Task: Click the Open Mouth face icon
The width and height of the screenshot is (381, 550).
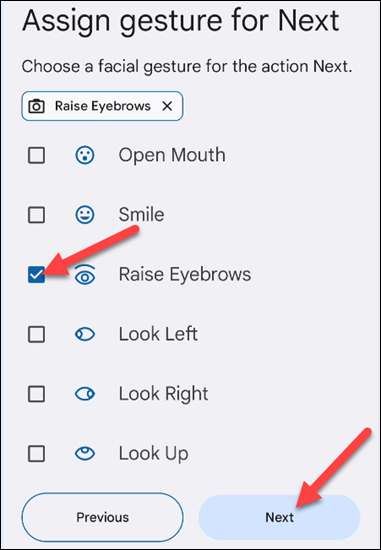Action: pos(85,155)
